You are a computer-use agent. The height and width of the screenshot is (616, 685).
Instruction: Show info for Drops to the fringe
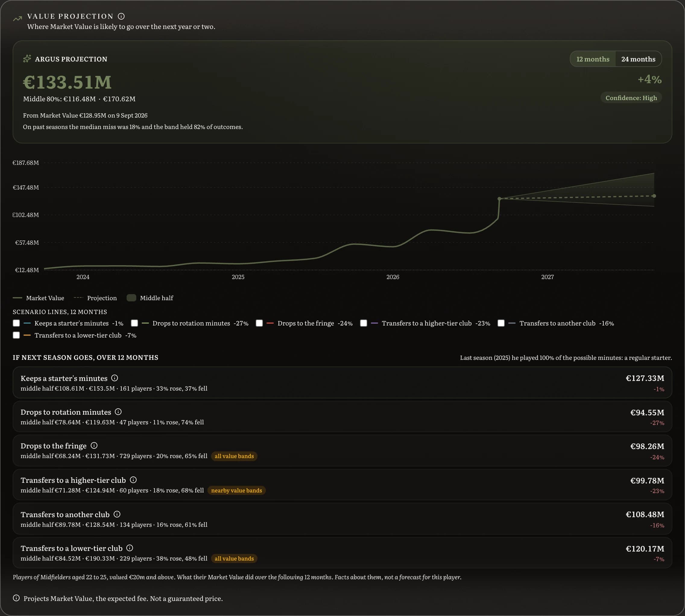tap(94, 445)
